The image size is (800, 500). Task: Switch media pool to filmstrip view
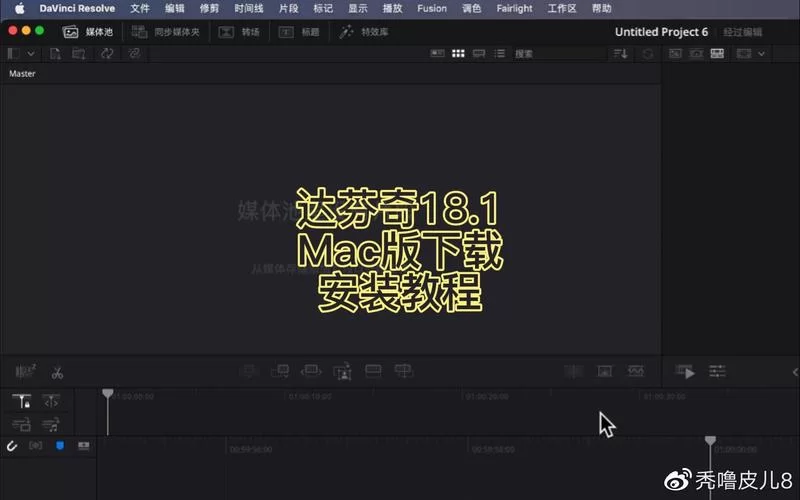point(479,53)
